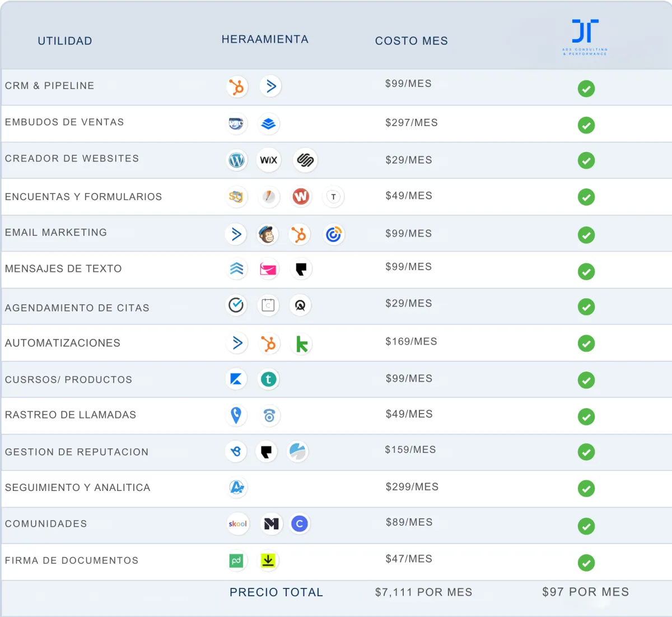
Task: Click the WordPress logo icon
Action: [x=237, y=160]
